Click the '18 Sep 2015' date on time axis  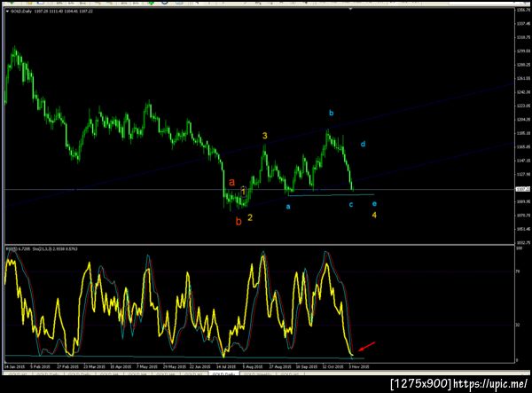[x=307, y=367]
